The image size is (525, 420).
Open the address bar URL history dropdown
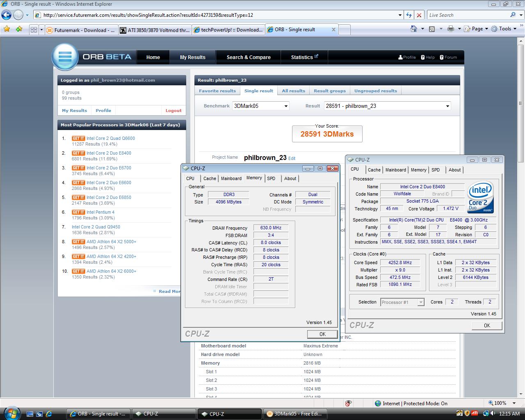[x=400, y=15]
